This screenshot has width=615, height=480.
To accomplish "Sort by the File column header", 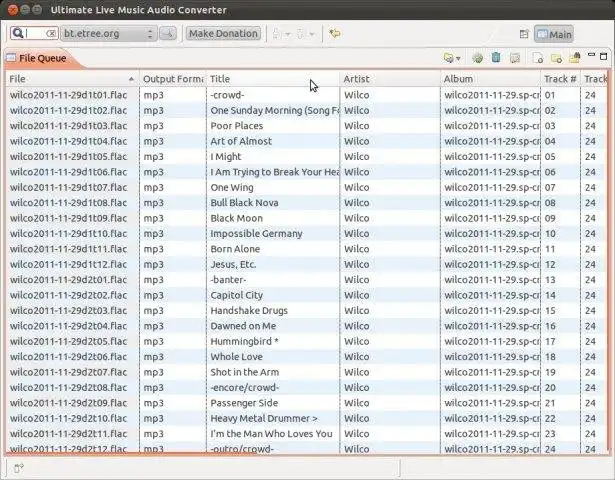I will tap(72, 79).
